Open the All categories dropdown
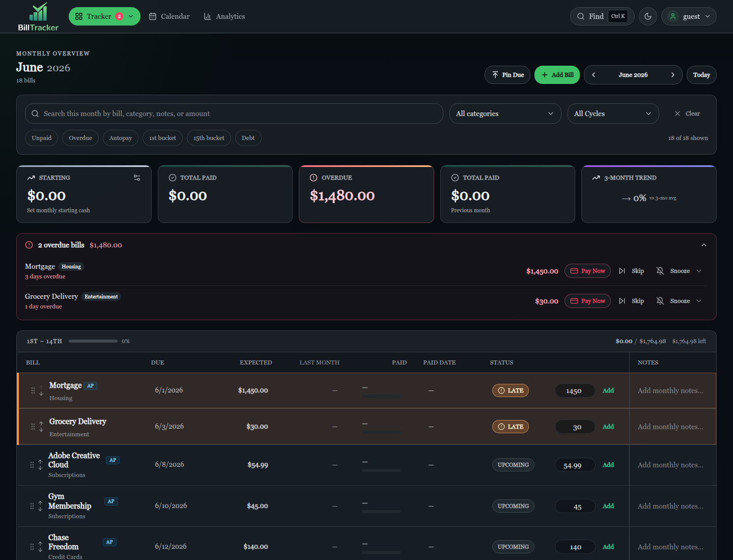The width and height of the screenshot is (733, 560). (x=505, y=114)
